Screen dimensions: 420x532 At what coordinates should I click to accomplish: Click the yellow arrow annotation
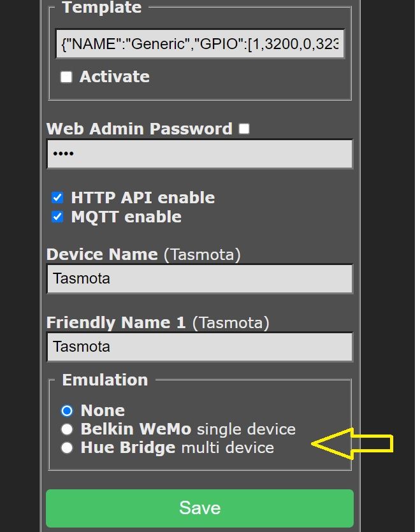(352, 443)
